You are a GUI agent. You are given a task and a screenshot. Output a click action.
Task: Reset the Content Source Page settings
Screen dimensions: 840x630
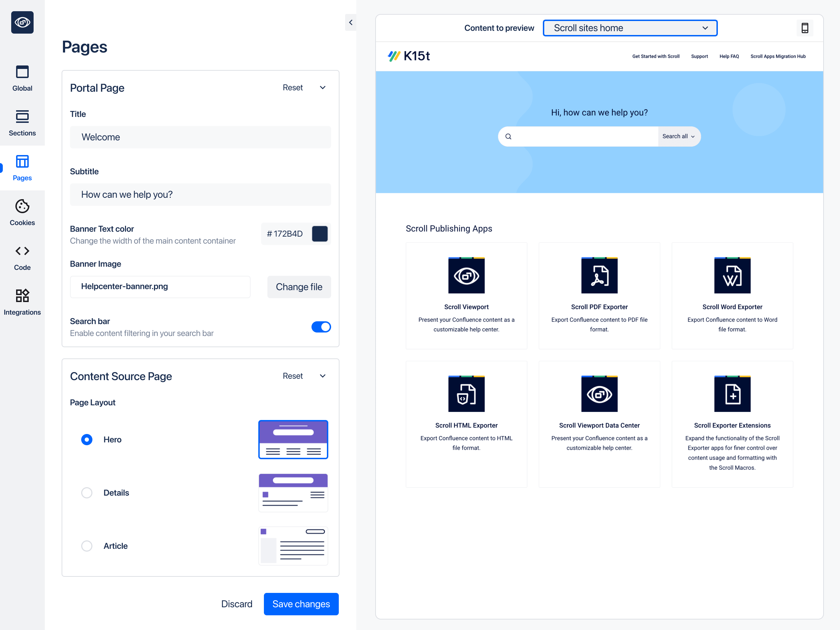(x=292, y=376)
